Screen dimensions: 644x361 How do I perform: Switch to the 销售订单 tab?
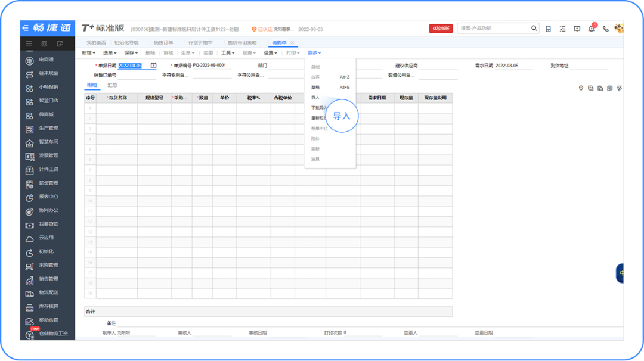(x=163, y=43)
